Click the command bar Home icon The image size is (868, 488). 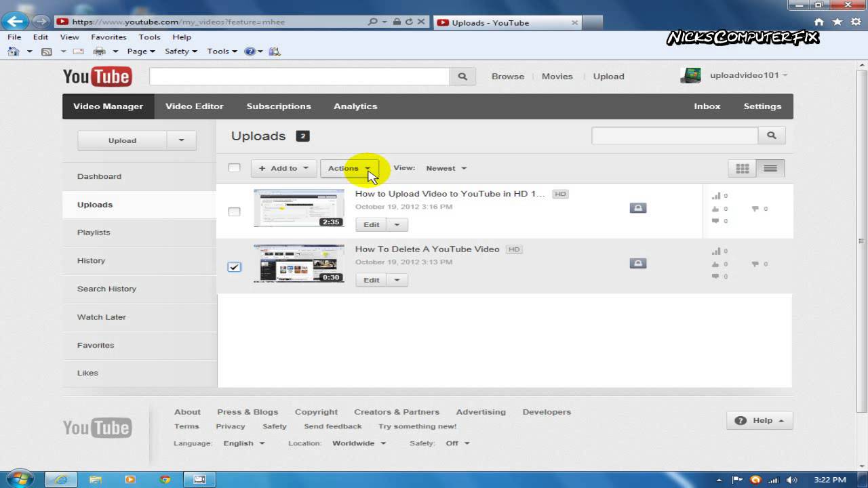(14, 51)
